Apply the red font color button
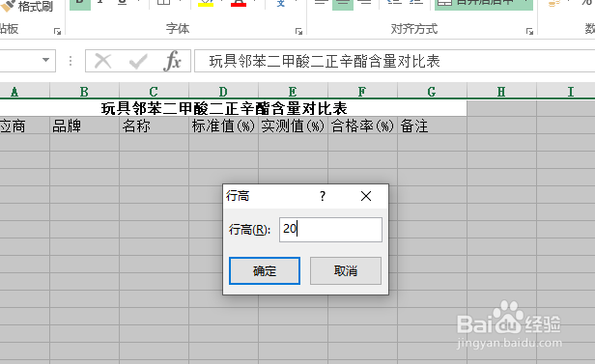 tap(239, 4)
